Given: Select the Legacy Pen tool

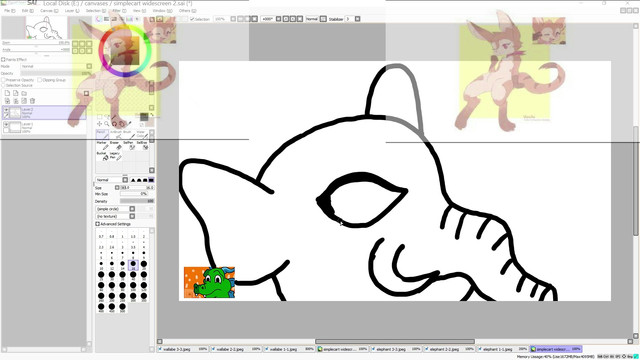Looking at the screenshot, I should point(116,156).
